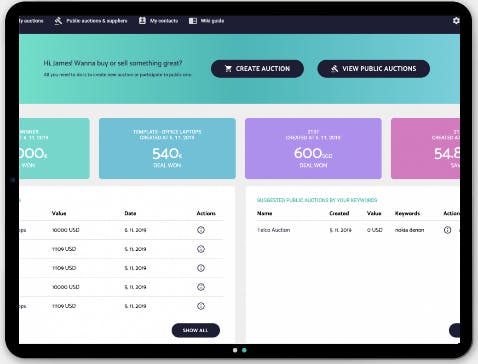Click the Show All button
This screenshot has width=478, height=364.
pos(196,330)
